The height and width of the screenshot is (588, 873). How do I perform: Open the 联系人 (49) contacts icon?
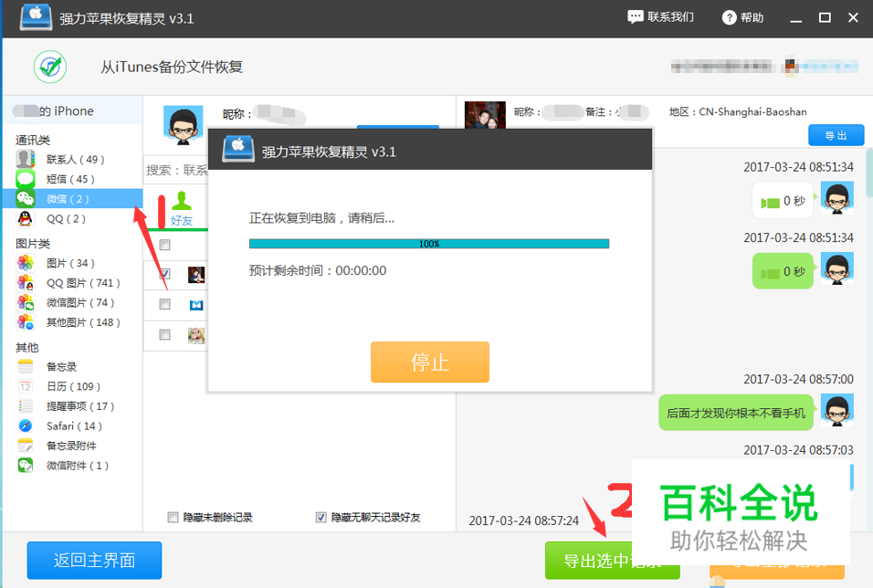(25, 159)
